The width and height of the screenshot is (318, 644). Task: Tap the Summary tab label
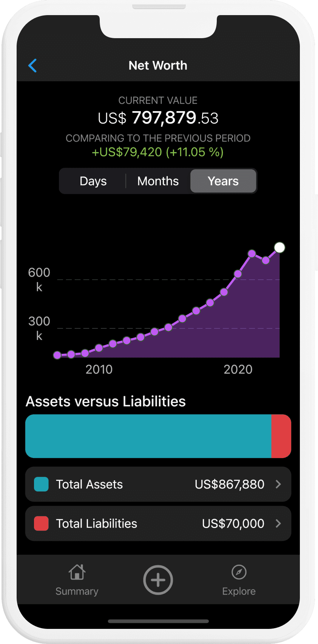click(x=77, y=591)
